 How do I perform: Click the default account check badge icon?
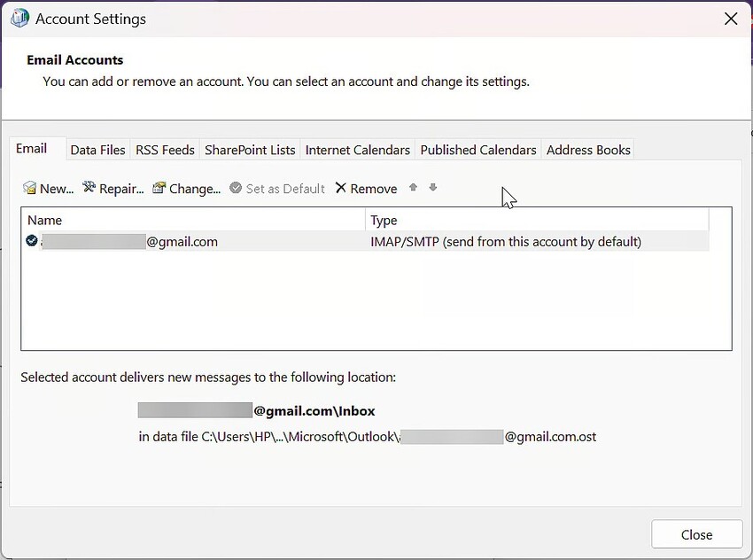[x=31, y=240]
